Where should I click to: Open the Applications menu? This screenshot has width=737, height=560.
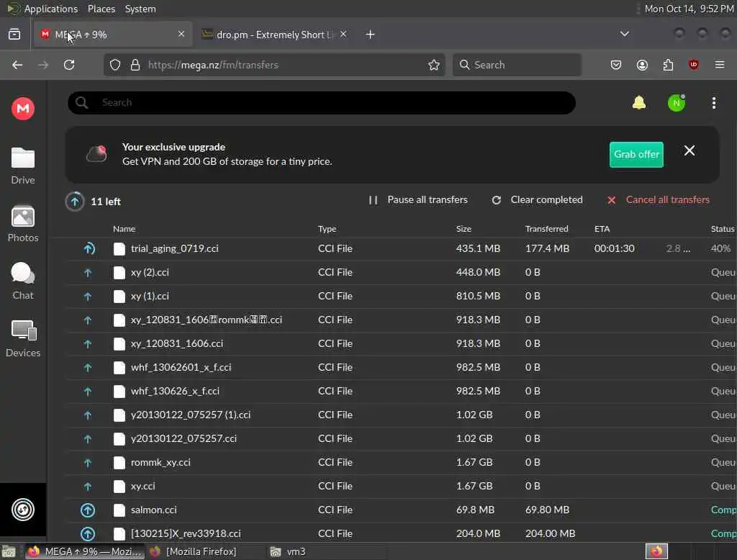click(51, 9)
